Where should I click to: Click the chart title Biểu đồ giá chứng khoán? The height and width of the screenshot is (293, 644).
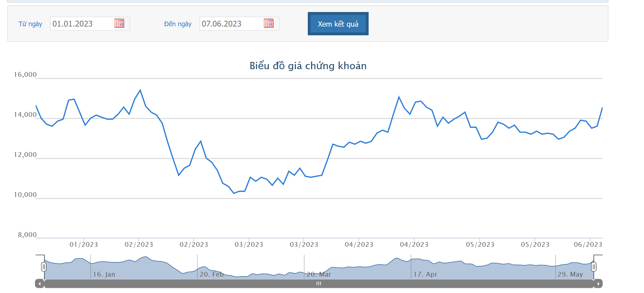(308, 66)
